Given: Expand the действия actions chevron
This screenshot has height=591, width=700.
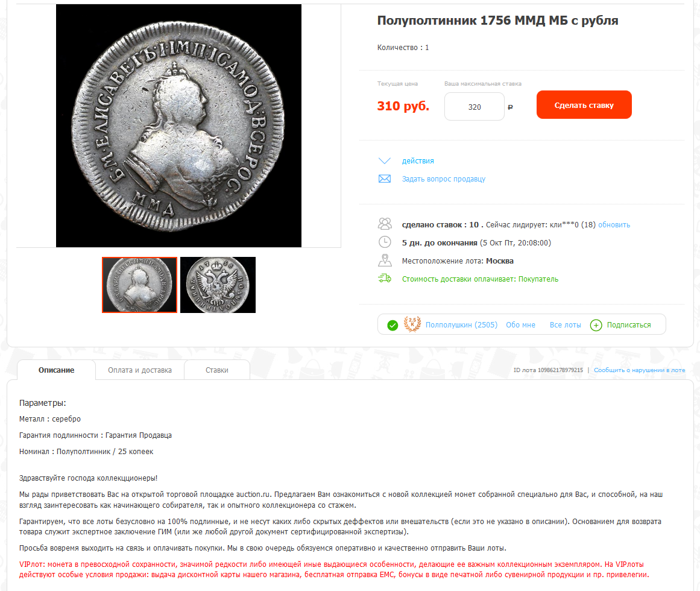Looking at the screenshot, I should coord(385,160).
